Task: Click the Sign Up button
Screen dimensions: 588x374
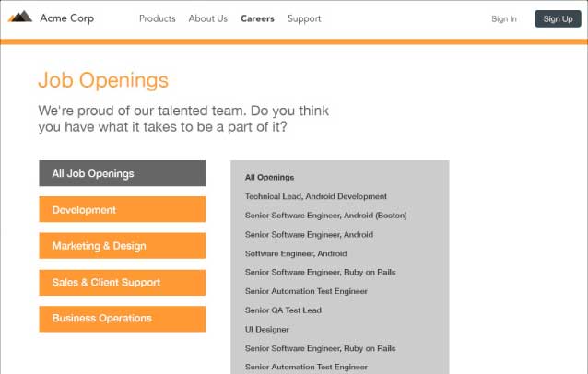Action: pyautogui.click(x=558, y=18)
